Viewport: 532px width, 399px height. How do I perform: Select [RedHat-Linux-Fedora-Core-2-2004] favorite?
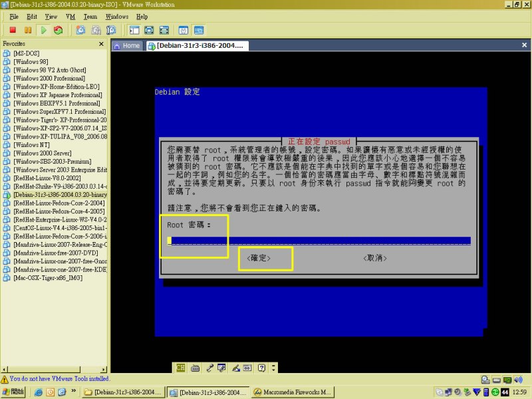(59, 203)
